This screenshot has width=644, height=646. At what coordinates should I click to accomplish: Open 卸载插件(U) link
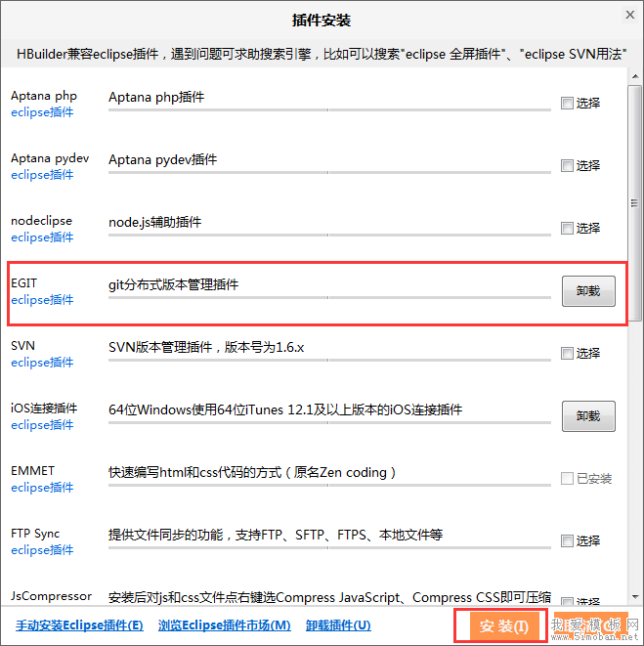pyautogui.click(x=338, y=625)
